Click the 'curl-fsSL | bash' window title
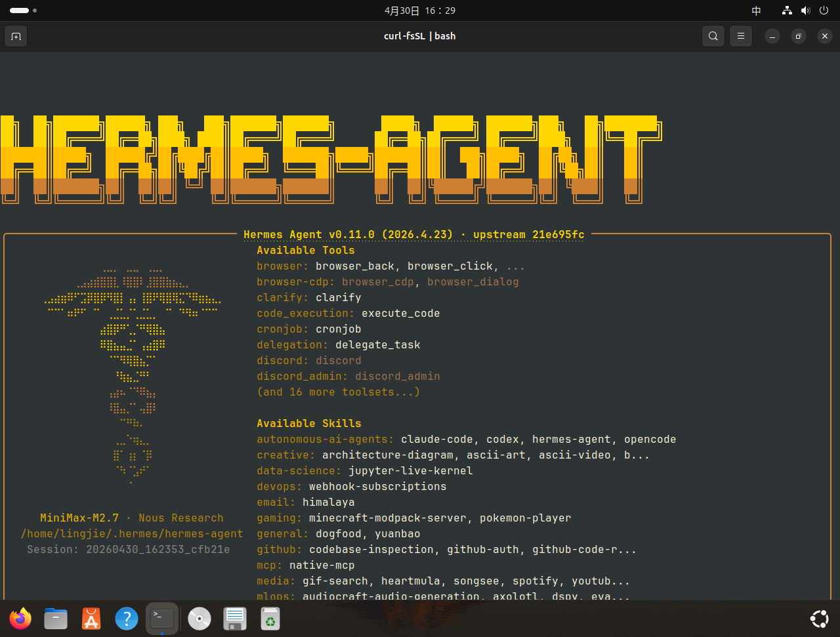 point(420,36)
